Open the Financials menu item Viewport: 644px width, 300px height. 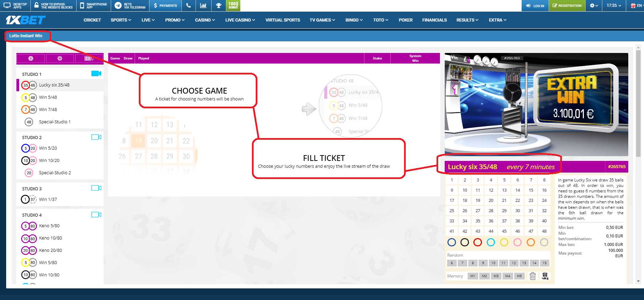[434, 20]
